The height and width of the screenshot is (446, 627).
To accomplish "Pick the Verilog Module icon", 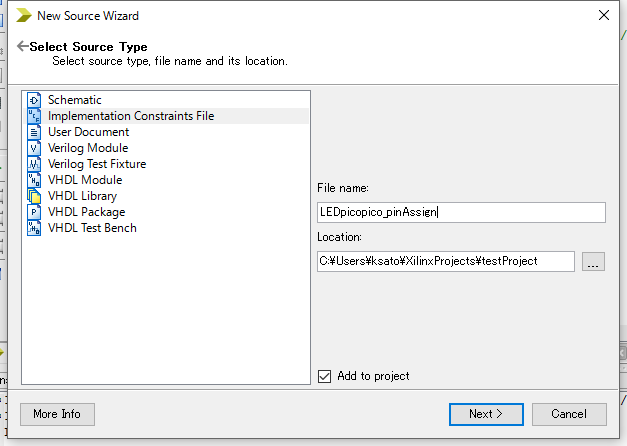I will (34, 148).
